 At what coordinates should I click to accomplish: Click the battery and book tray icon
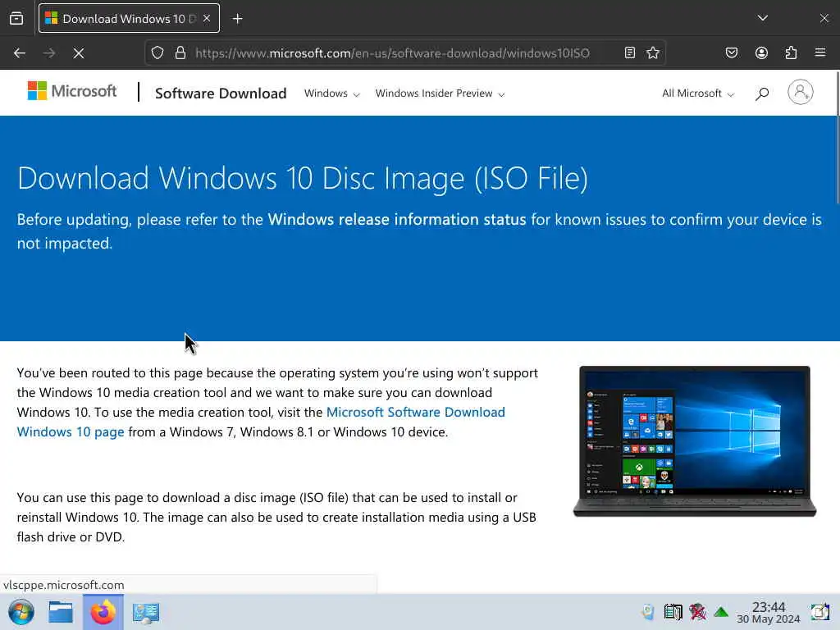pos(673,612)
